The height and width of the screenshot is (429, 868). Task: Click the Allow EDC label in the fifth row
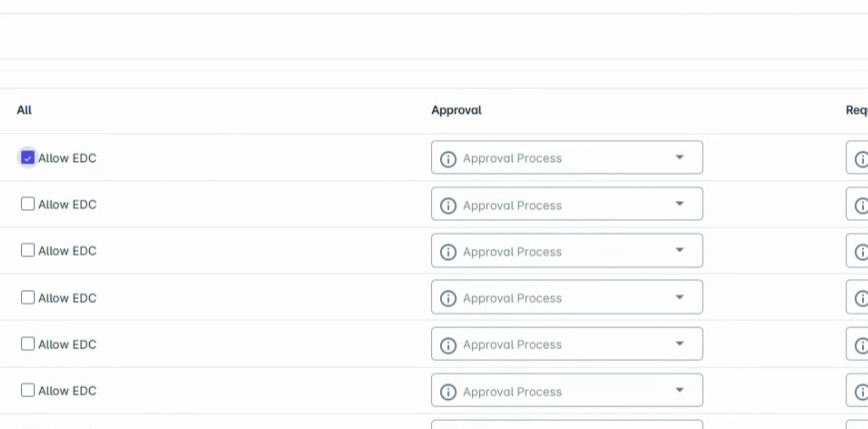pyautogui.click(x=67, y=344)
